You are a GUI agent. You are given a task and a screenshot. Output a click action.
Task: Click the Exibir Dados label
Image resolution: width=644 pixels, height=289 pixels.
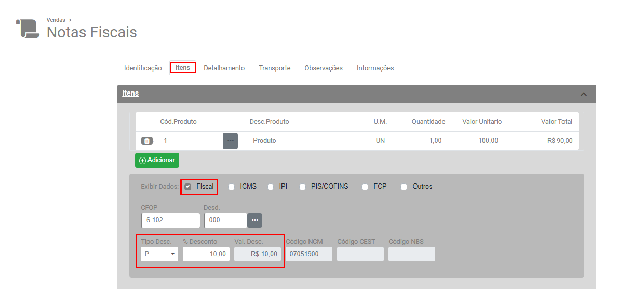tap(159, 187)
